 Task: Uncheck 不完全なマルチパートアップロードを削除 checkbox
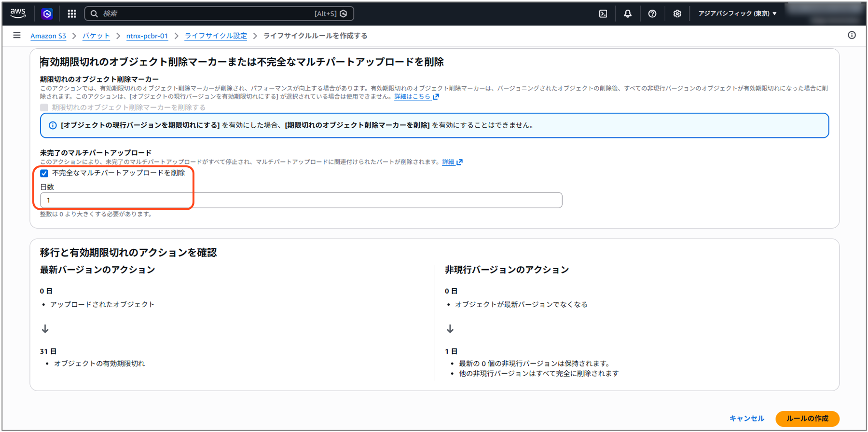(44, 173)
